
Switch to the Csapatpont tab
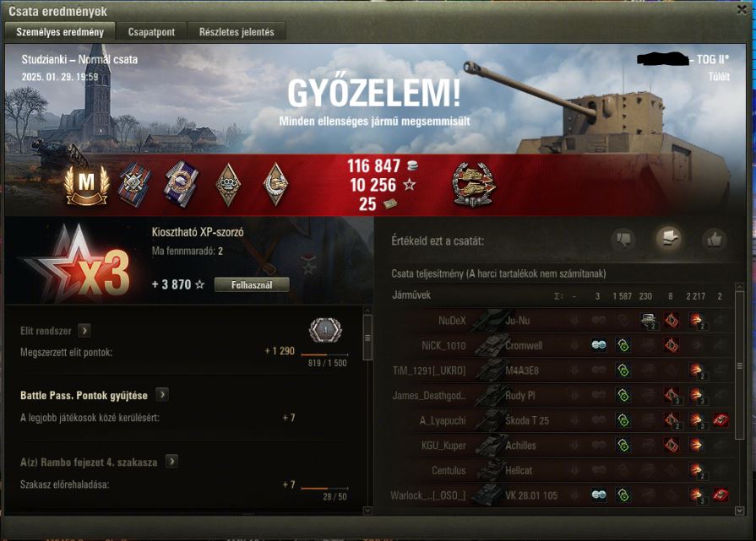(x=151, y=32)
